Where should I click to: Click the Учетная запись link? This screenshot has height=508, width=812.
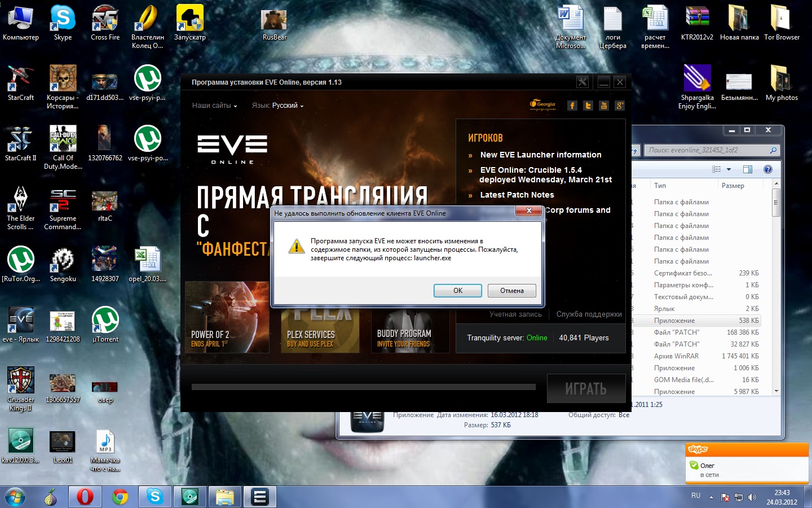click(x=515, y=314)
